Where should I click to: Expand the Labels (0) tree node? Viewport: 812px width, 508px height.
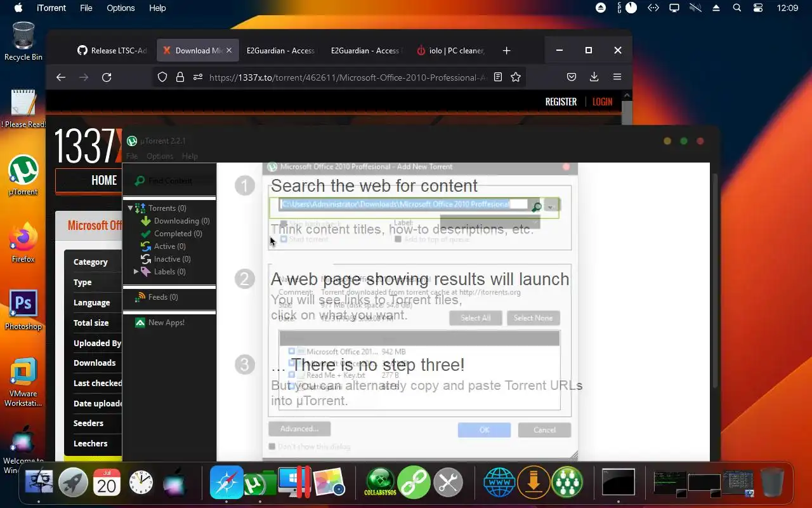tap(136, 271)
